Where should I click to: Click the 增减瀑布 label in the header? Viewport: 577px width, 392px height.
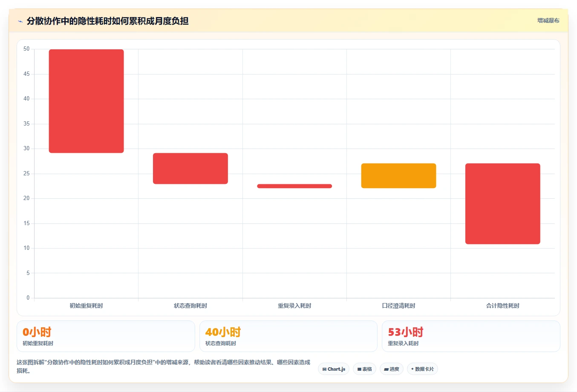point(548,20)
